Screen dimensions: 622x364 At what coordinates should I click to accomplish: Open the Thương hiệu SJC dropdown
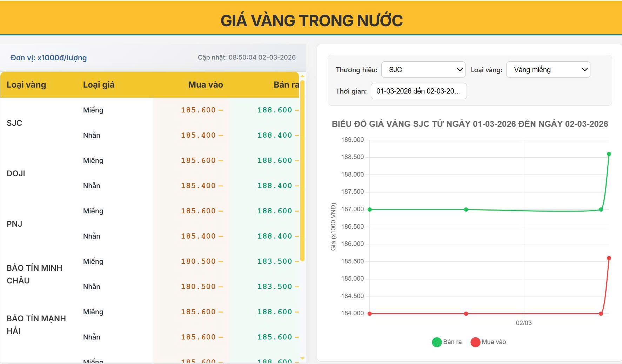[x=423, y=70]
